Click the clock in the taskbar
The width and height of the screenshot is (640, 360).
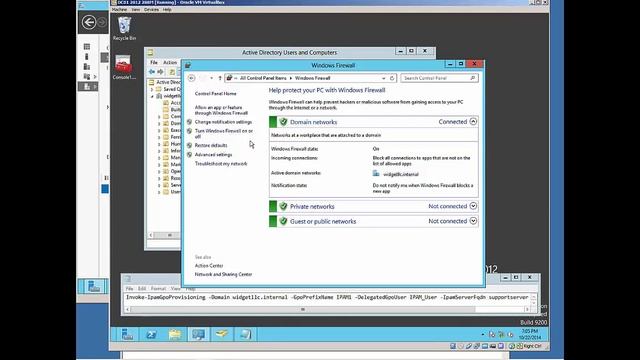[x=529, y=334]
